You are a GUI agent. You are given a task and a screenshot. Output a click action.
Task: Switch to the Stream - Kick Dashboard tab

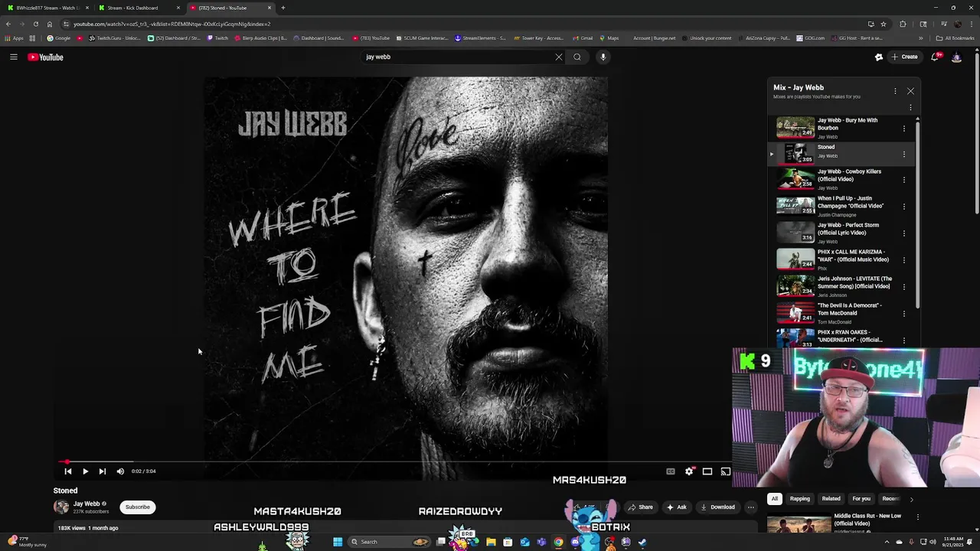[139, 8]
